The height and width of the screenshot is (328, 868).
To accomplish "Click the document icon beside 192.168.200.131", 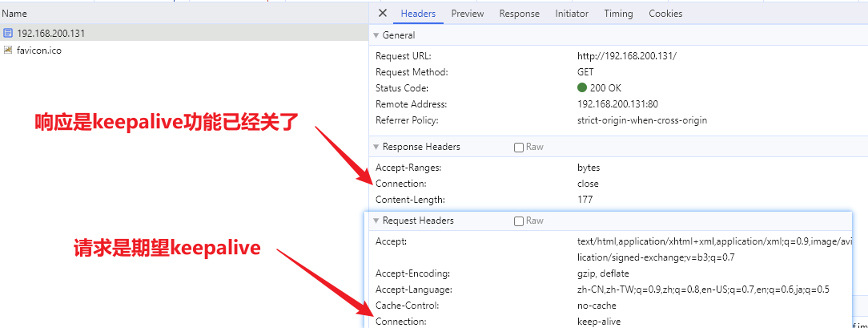I will pos(8,34).
